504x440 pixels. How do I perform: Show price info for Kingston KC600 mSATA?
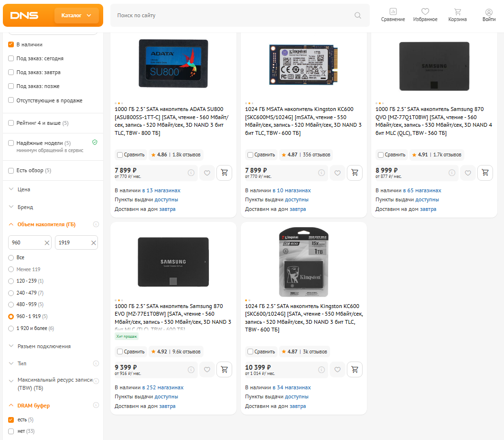click(x=322, y=173)
